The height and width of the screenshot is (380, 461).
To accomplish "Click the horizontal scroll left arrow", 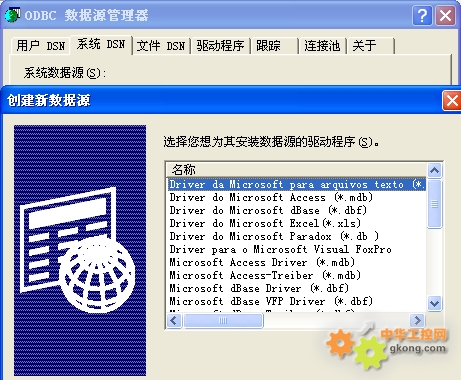I will coord(174,321).
